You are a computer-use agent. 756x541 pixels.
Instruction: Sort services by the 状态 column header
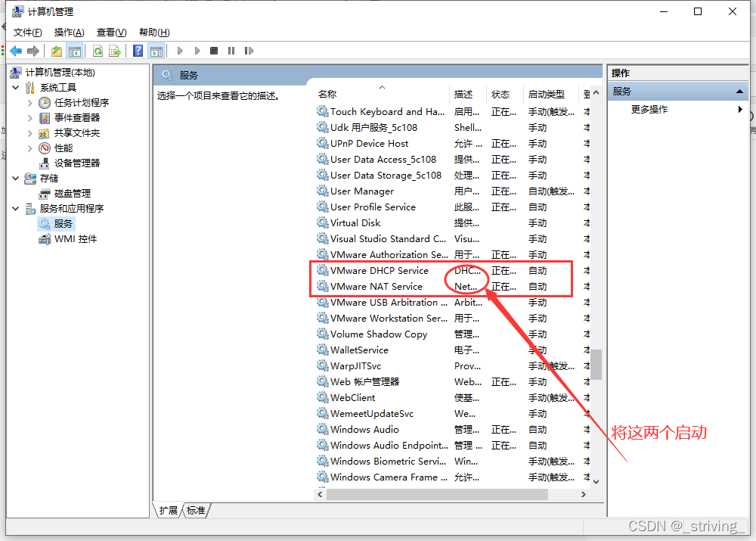point(500,94)
